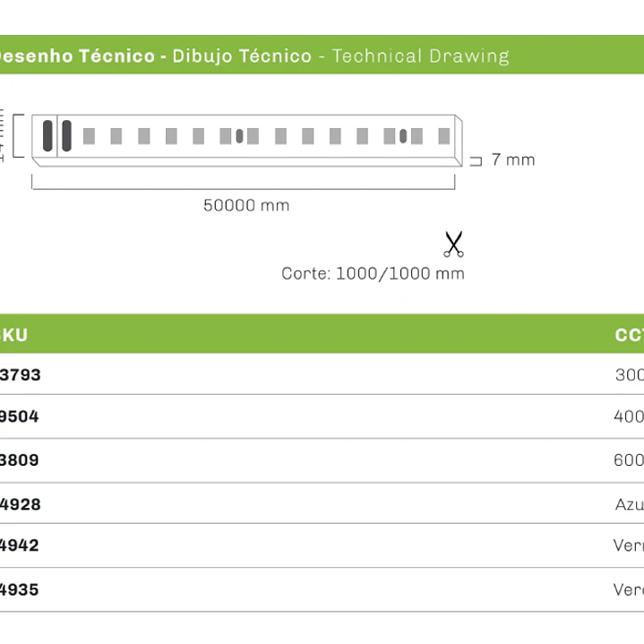Screen dimensions: 644x644
Task: Click the scissors cut icon
Action: pyautogui.click(x=453, y=244)
